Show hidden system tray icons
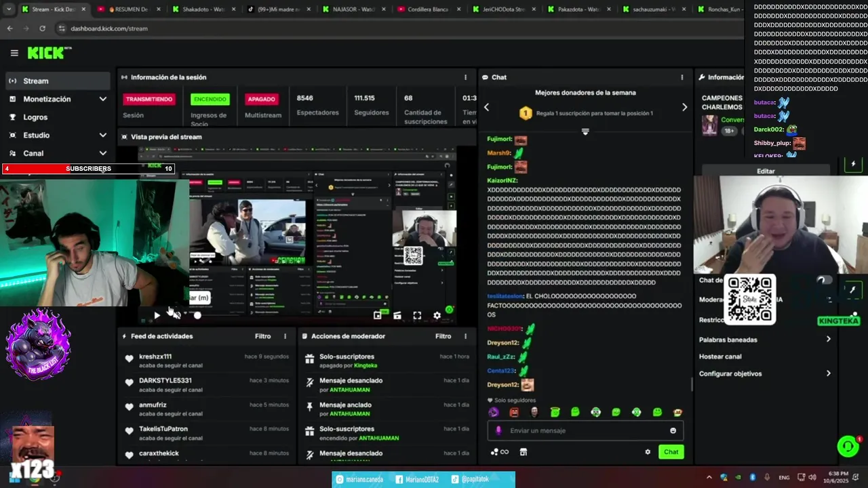The width and height of the screenshot is (868, 488). tap(709, 477)
